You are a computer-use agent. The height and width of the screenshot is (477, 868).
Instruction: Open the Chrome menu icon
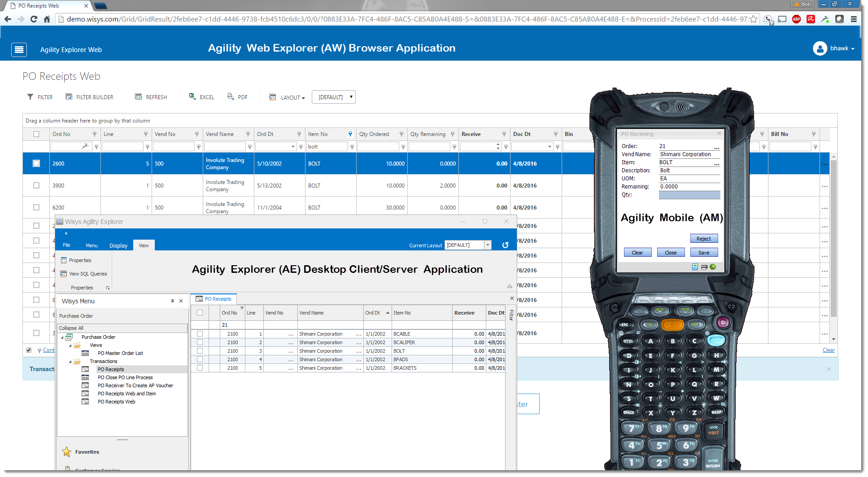click(x=854, y=19)
